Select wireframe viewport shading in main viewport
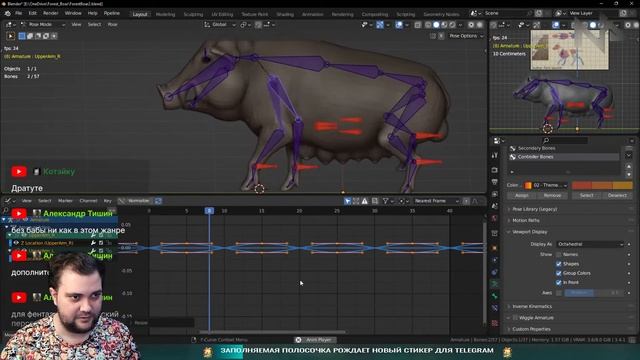The image size is (640, 360). [428, 25]
